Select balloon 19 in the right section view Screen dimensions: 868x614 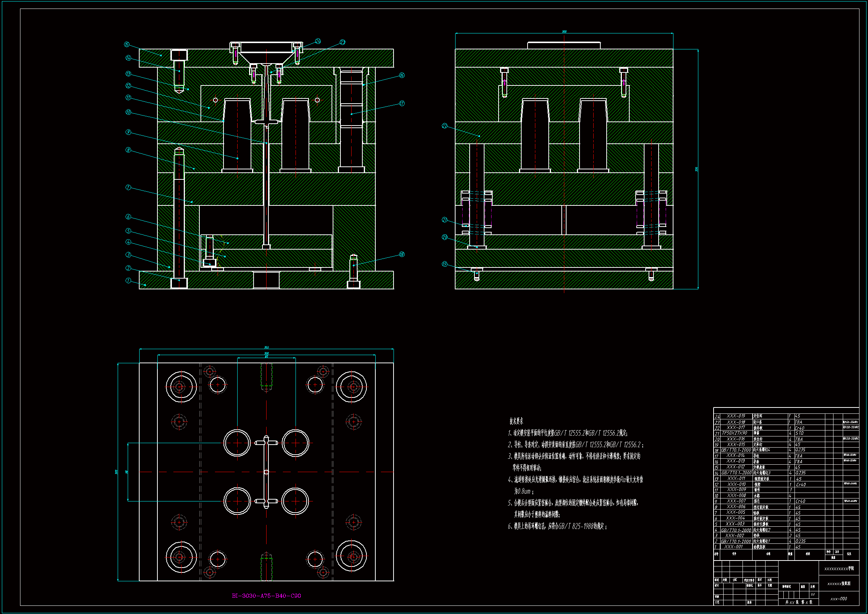pyautogui.click(x=445, y=264)
